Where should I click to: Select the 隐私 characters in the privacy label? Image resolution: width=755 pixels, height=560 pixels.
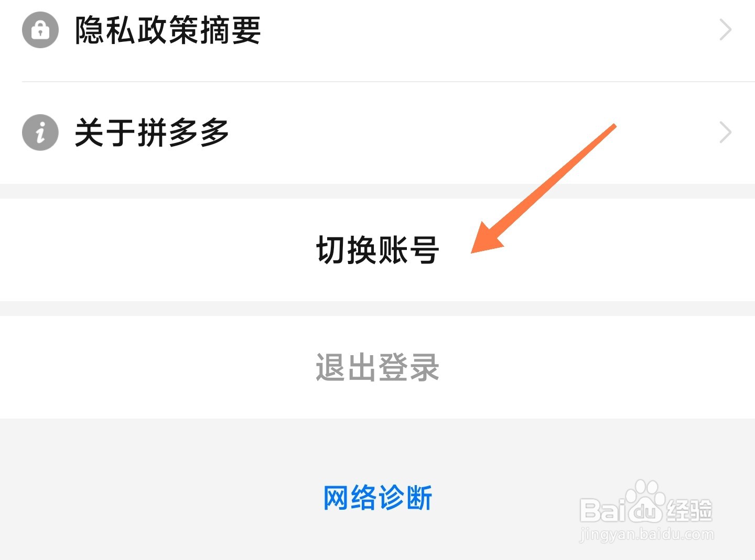point(106,30)
